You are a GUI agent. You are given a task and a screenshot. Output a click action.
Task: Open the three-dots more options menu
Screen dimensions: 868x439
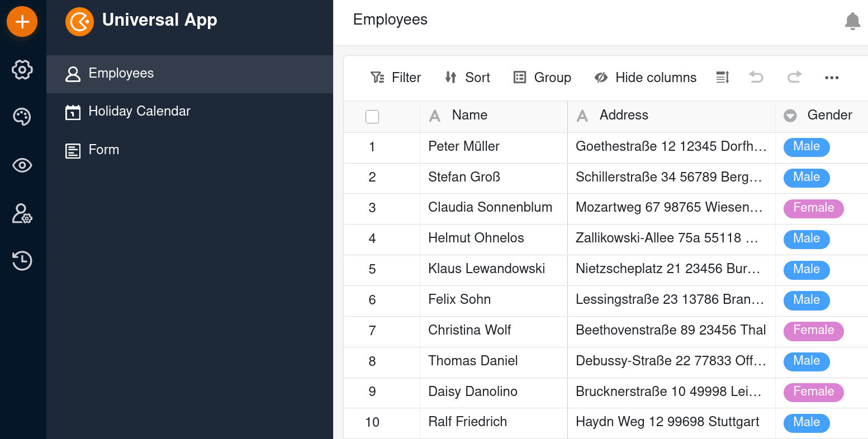click(832, 78)
